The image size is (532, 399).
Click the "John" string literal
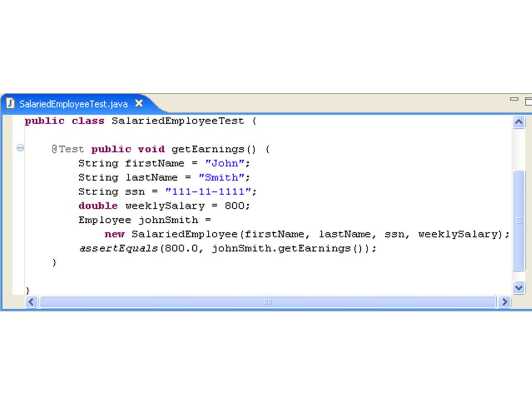pos(224,163)
